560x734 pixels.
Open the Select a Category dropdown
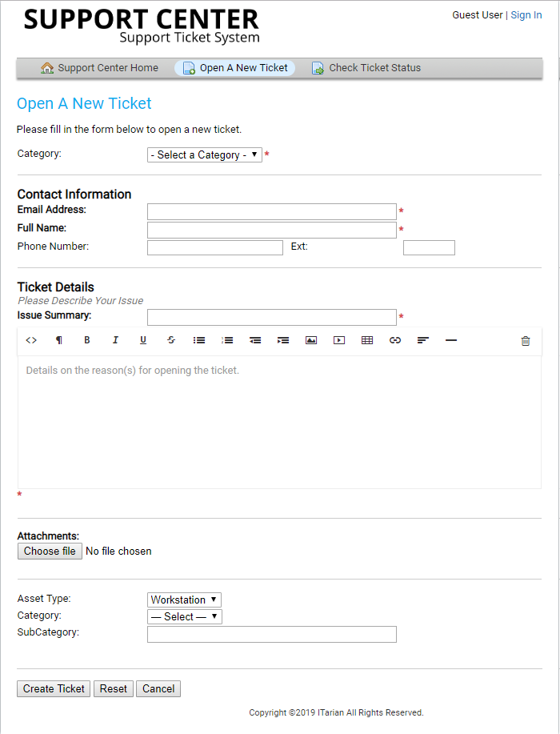coord(204,154)
